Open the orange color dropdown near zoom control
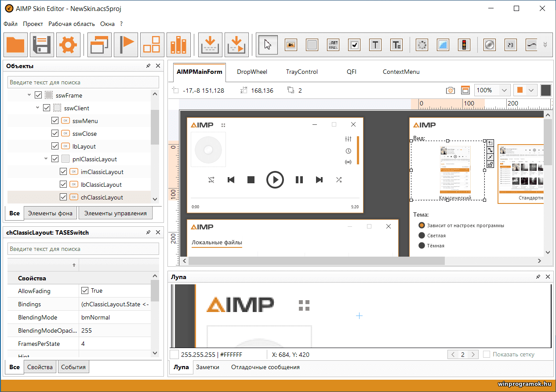The height and width of the screenshot is (392, 556). click(531, 90)
